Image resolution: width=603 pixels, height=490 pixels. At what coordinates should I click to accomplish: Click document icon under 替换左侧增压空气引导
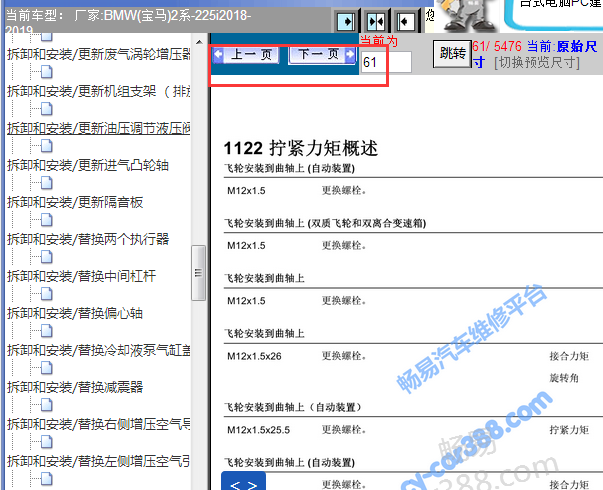pos(47,479)
